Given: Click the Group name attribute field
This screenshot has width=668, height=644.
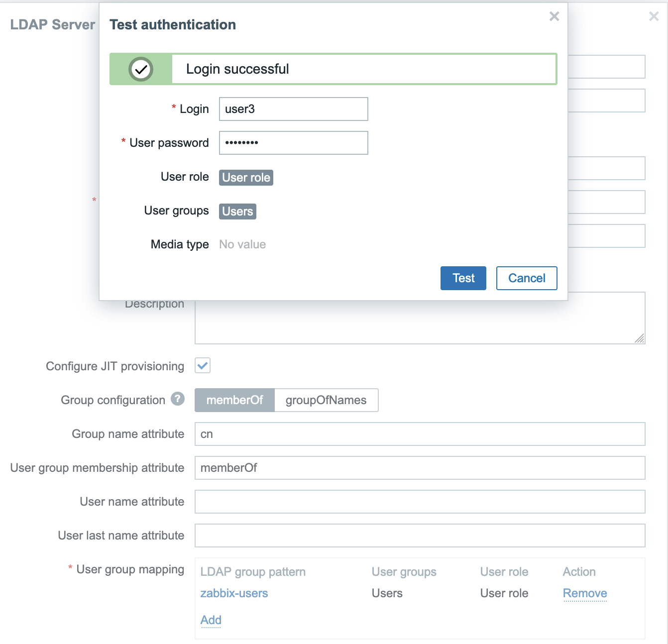Looking at the screenshot, I should point(420,434).
